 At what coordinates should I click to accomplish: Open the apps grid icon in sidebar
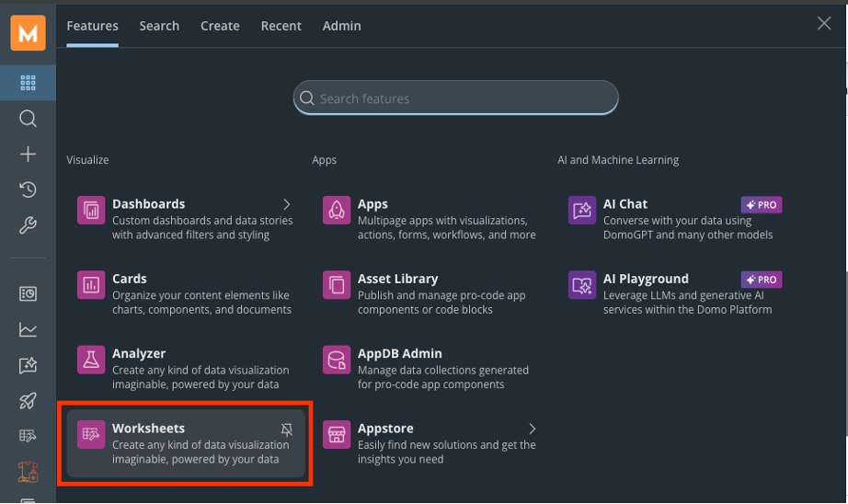[x=29, y=83]
